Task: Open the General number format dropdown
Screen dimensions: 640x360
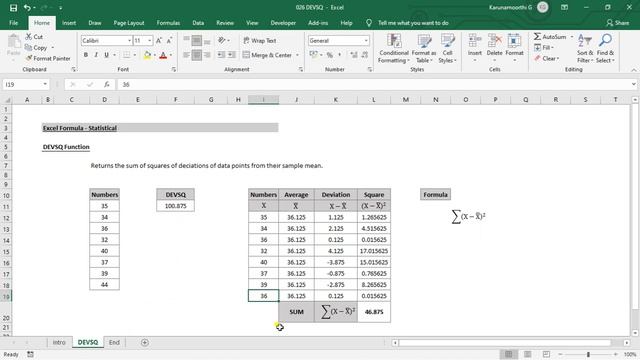Action: coord(366,41)
